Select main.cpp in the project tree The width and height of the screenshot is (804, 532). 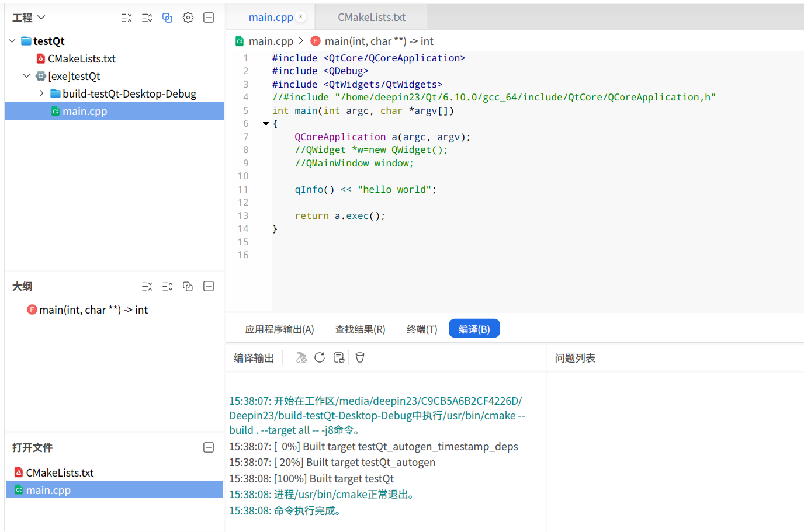tap(114, 111)
